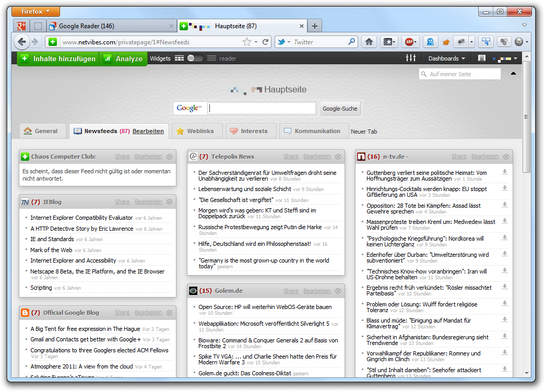Screen dimensions: 545x392
Task: Open the address bar history dropdown arrow
Action: coord(256,42)
